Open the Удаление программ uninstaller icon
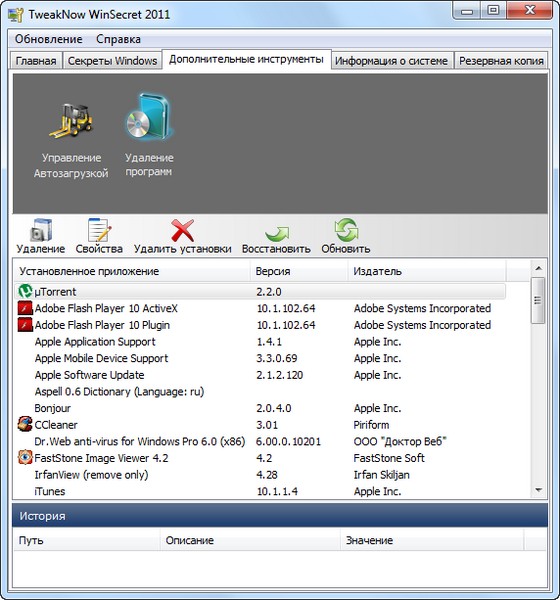Screen dimensions: 560x600 [149, 116]
